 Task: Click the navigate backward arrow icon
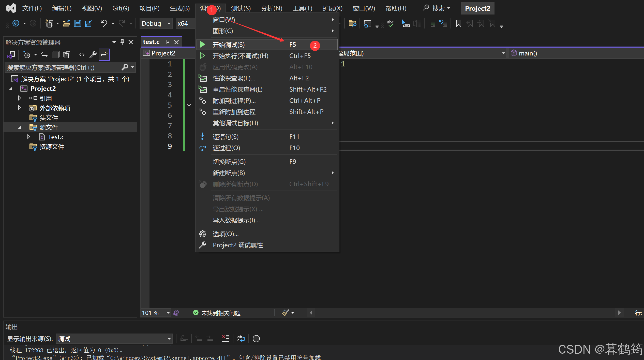coord(16,23)
